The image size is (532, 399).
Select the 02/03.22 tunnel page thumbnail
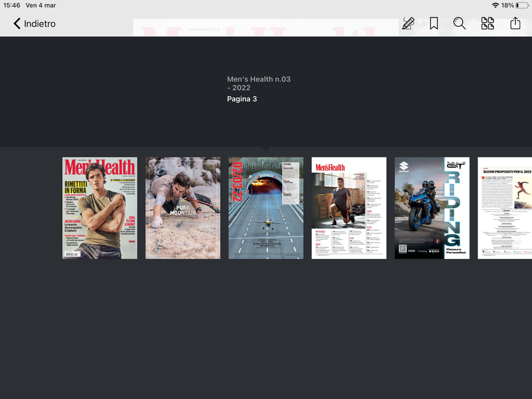[x=266, y=208]
